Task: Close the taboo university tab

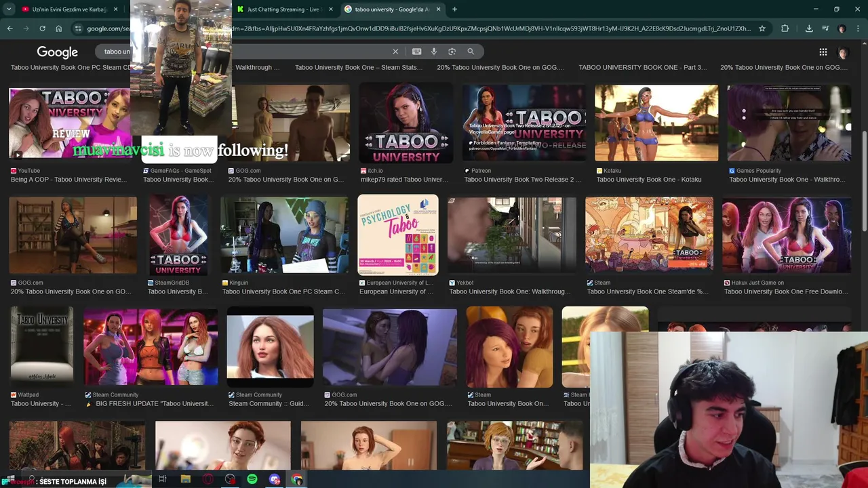Action: click(439, 9)
